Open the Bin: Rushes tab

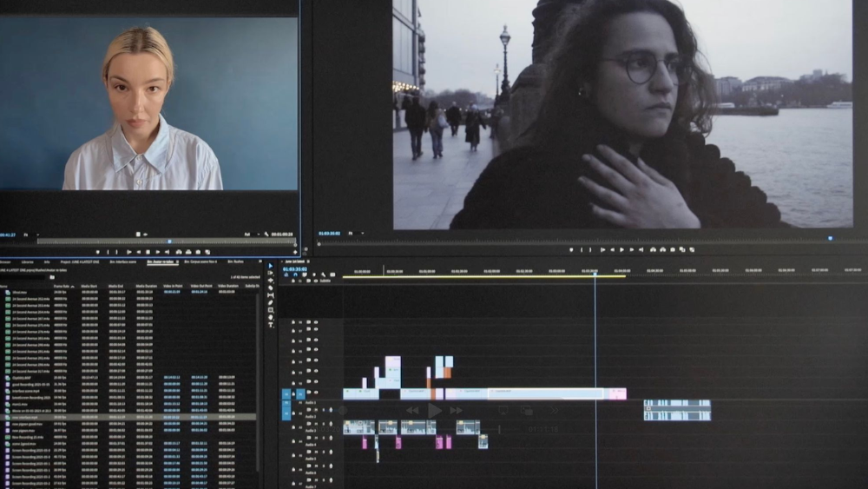pyautogui.click(x=235, y=261)
